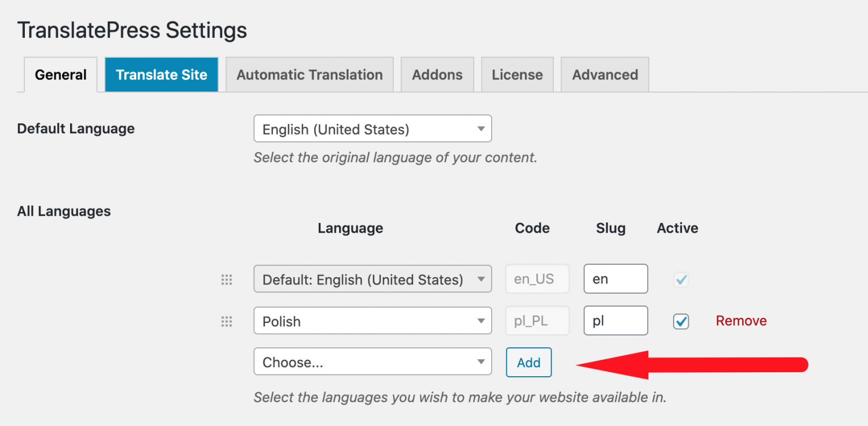
Task: Switch to the Automatic Translation tab
Action: pos(309,74)
